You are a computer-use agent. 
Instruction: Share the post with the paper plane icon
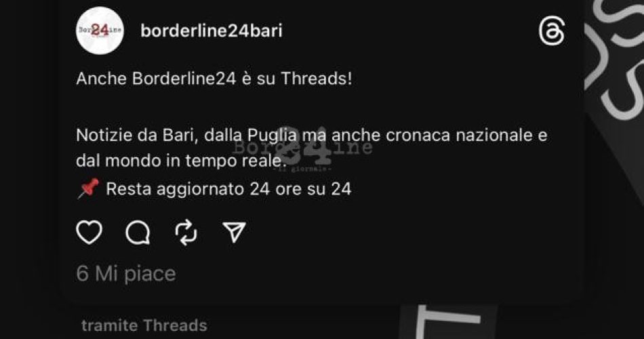pyautogui.click(x=234, y=232)
